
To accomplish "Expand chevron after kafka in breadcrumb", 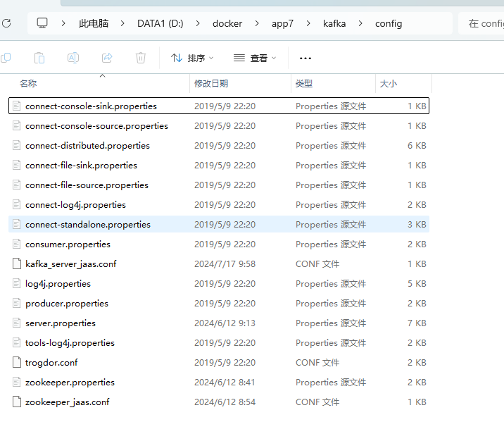I will tap(360, 23).
